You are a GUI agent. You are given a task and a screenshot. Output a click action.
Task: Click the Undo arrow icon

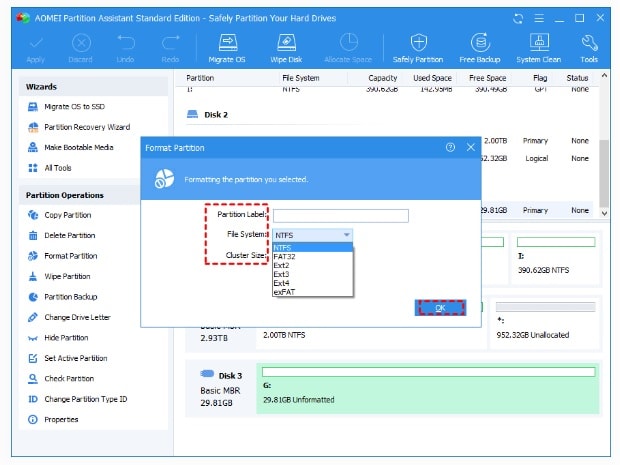(x=126, y=42)
